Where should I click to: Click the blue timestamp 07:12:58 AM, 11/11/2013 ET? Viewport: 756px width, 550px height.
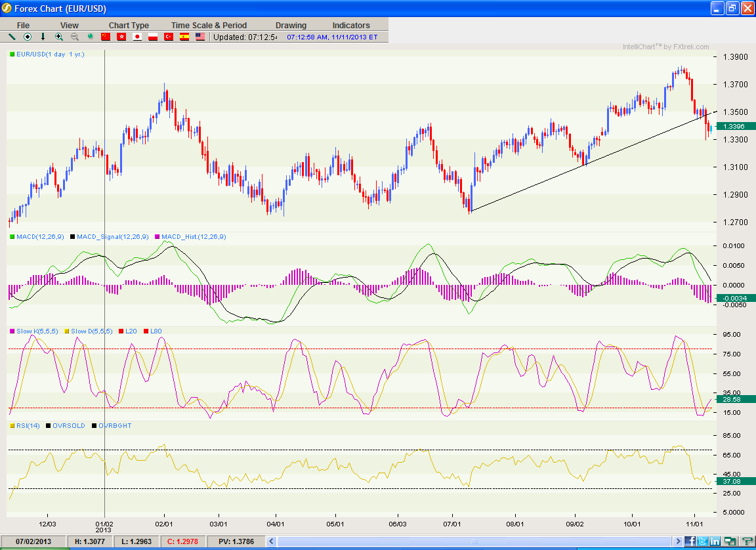(x=332, y=37)
